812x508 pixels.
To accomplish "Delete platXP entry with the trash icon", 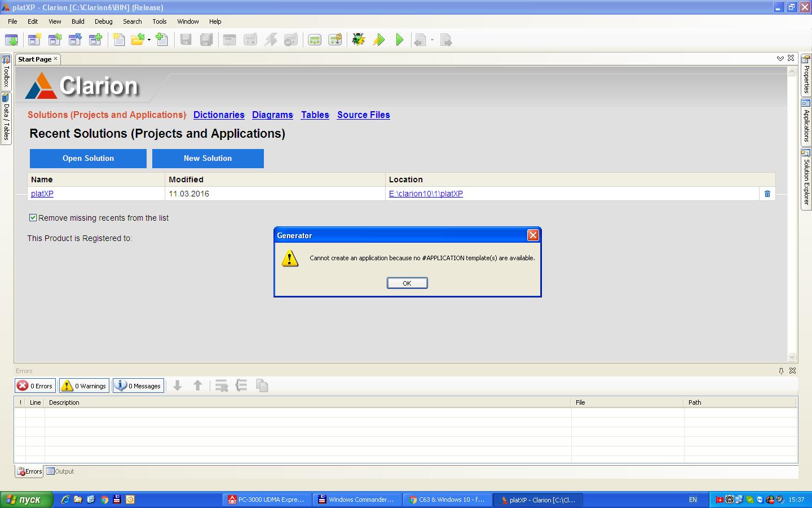I will coord(767,194).
